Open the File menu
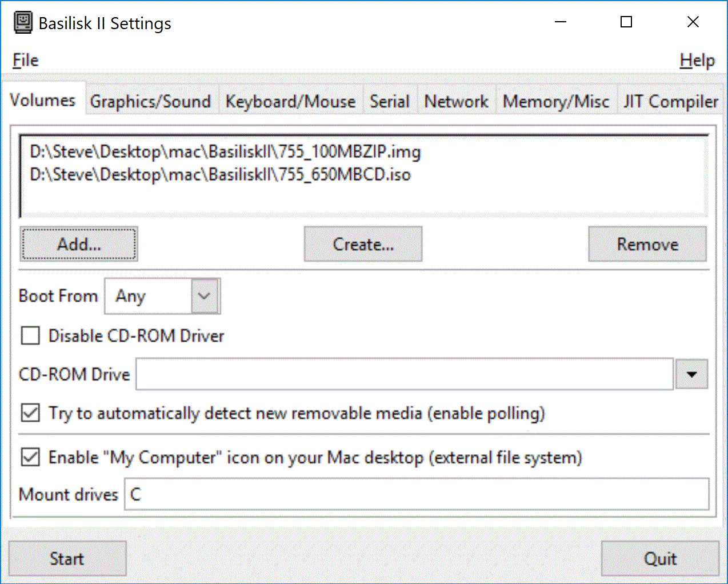This screenshot has height=584, width=728. point(26,60)
